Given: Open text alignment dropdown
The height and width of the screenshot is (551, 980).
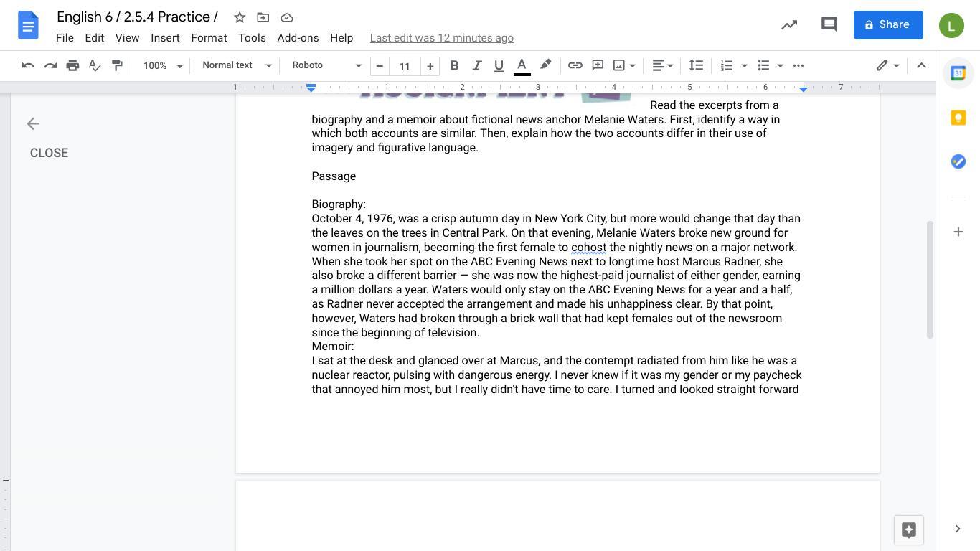Looking at the screenshot, I should click(662, 65).
